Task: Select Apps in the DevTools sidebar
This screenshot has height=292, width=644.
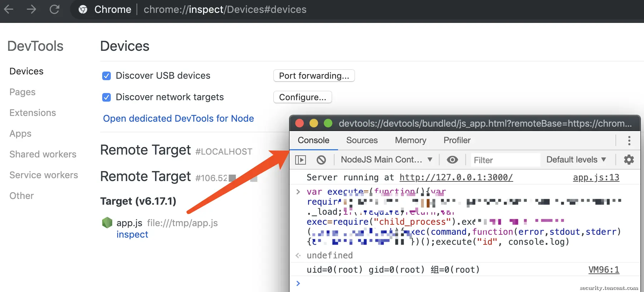Action: (20, 133)
